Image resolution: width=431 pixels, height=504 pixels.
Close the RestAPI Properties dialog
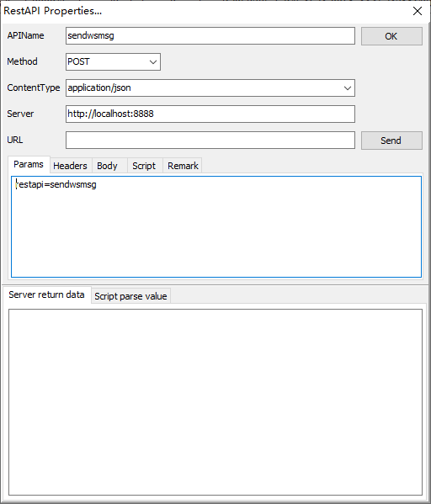click(x=418, y=11)
